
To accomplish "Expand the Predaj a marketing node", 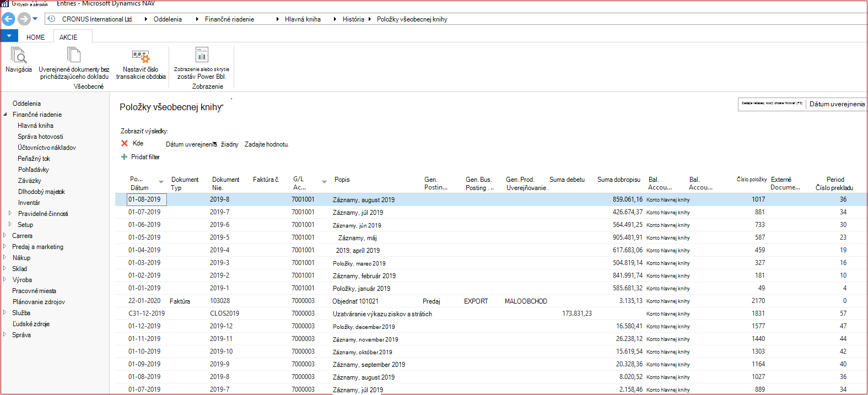I will tap(5, 246).
